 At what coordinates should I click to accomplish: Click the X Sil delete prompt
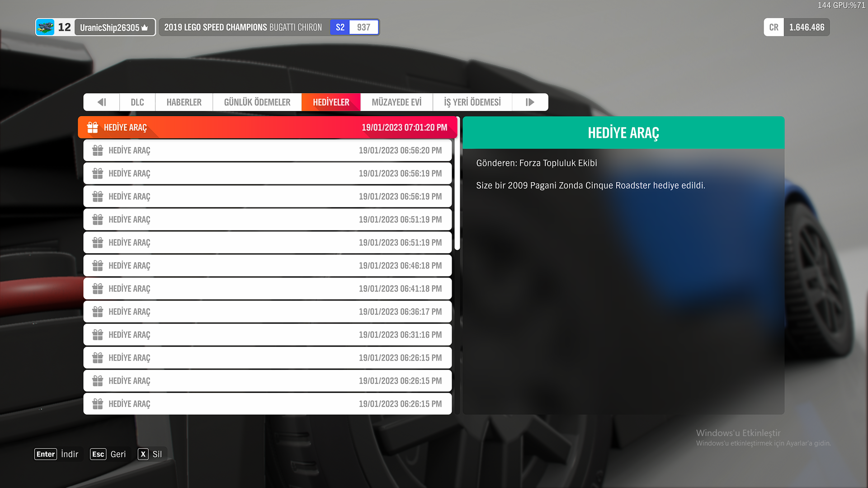(x=150, y=454)
